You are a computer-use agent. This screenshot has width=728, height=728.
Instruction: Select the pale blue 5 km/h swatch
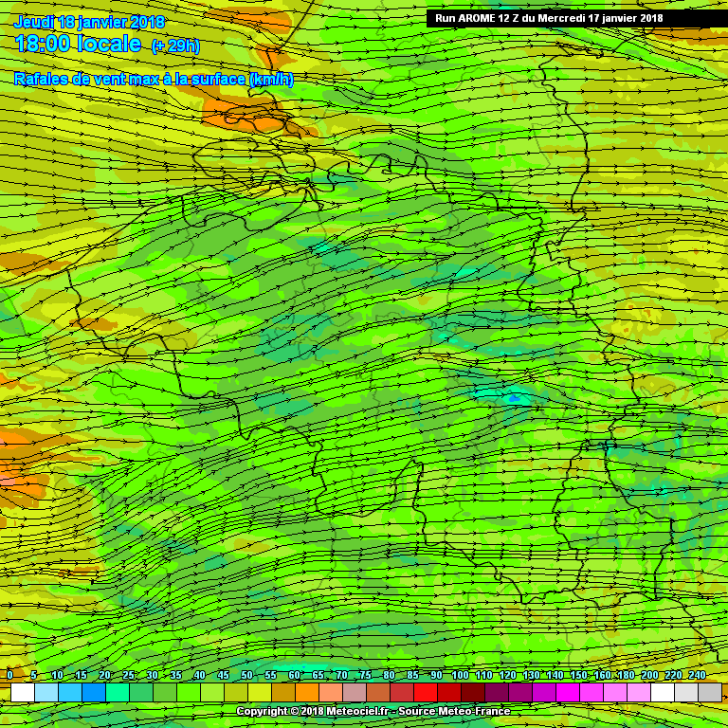[45, 692]
